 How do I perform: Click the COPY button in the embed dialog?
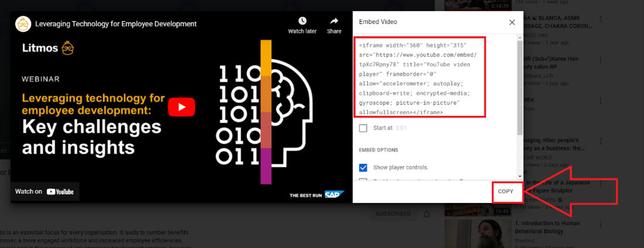click(x=506, y=191)
